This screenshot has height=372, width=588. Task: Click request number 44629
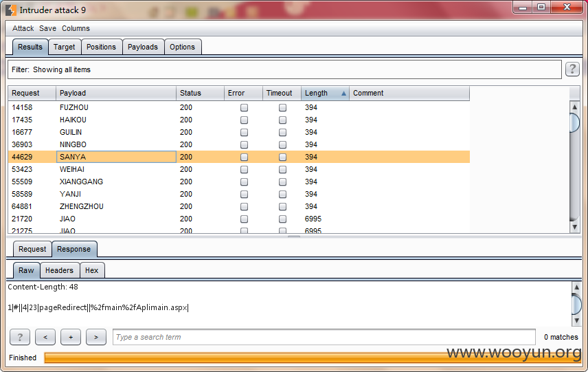point(22,157)
